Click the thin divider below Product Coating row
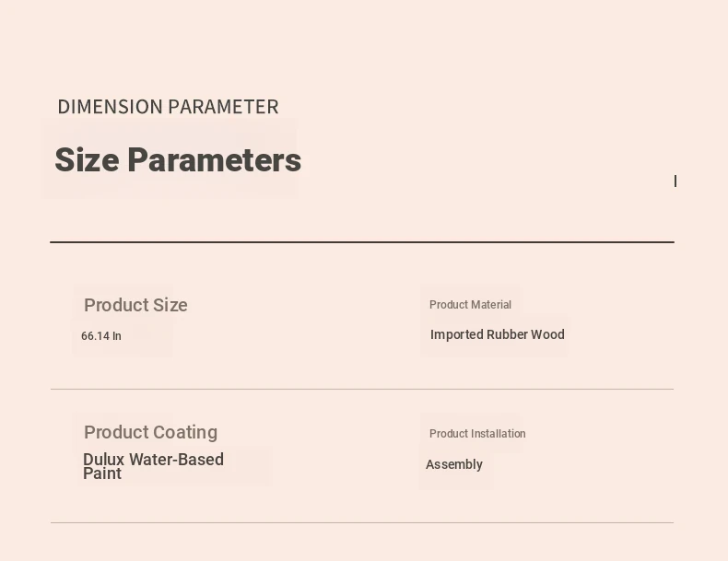 [362, 523]
